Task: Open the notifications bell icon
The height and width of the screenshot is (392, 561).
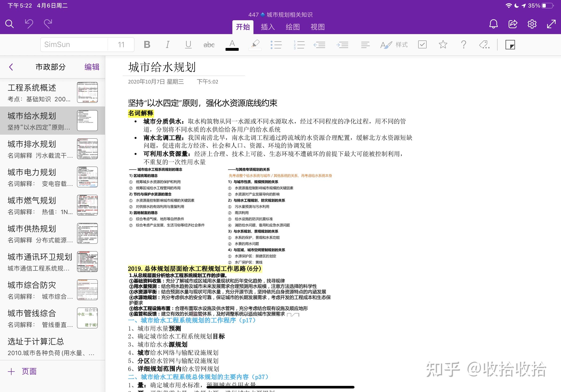Action: [x=493, y=24]
